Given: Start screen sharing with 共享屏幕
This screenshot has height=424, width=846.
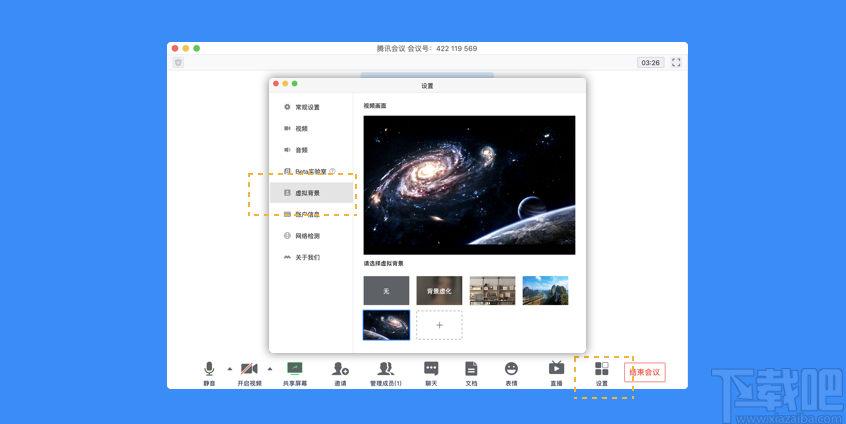Looking at the screenshot, I should point(295,373).
